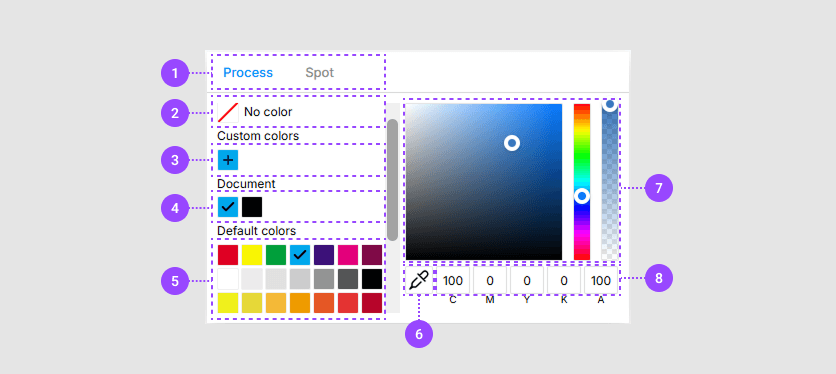This screenshot has width=836, height=374.
Task: Click the hue slider handle
Action: tap(582, 196)
